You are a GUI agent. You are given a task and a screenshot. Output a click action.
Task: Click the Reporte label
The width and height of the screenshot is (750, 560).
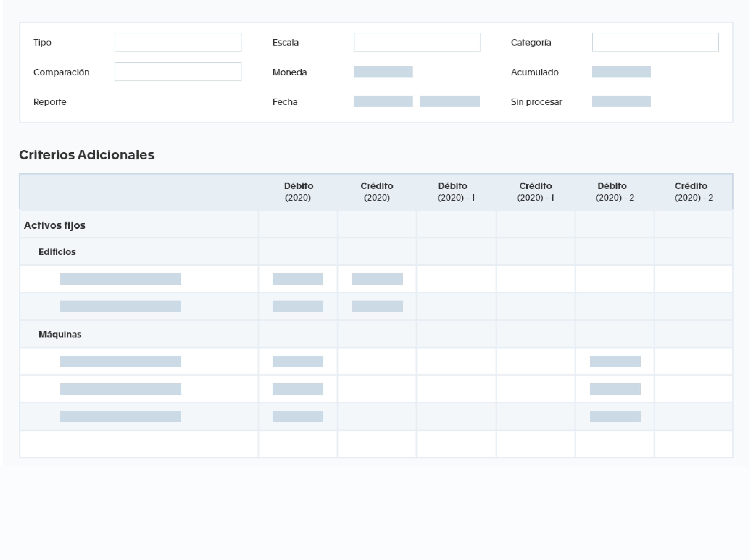click(x=49, y=102)
